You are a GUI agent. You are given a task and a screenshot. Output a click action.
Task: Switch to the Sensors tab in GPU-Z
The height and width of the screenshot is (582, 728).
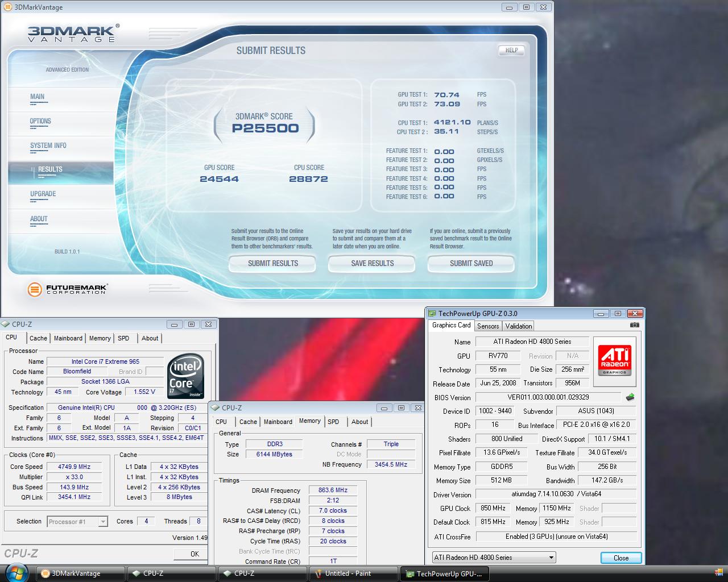click(x=488, y=326)
